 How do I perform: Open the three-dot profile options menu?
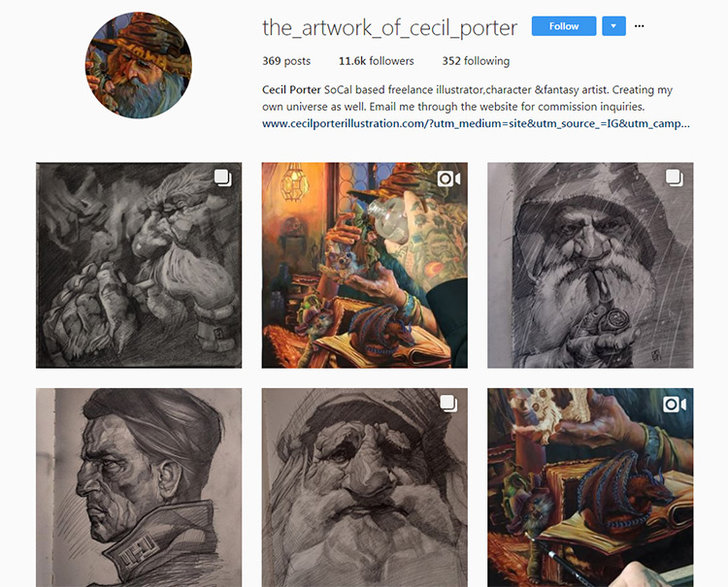coord(640,26)
